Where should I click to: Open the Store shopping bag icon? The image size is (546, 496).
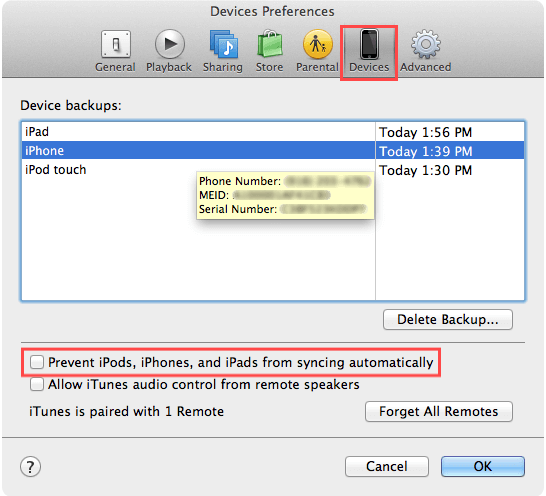(x=270, y=44)
